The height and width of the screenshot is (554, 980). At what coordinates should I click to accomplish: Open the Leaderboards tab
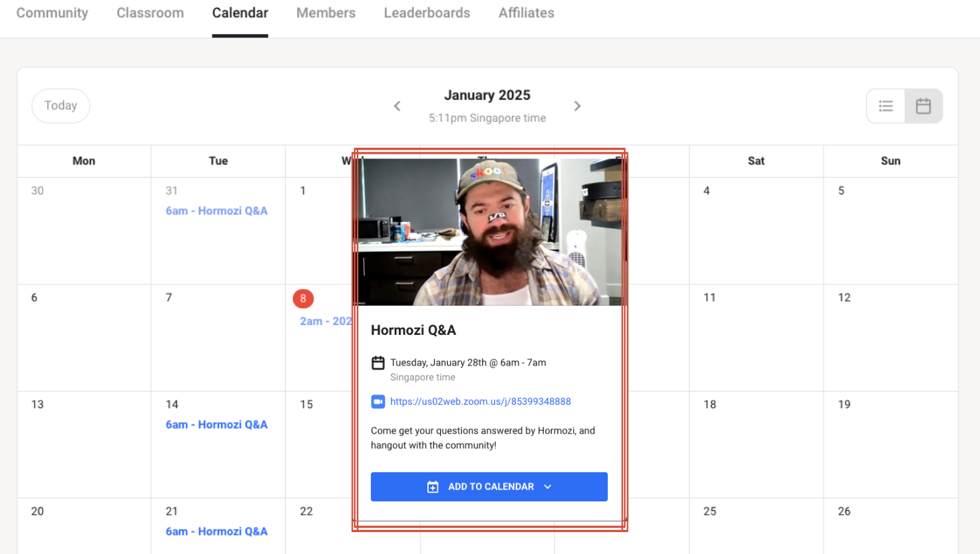click(x=427, y=13)
